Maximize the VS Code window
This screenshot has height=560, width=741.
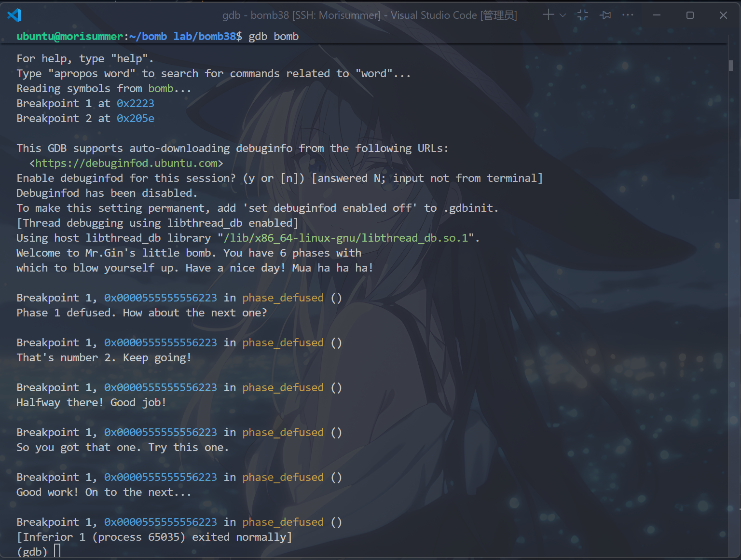(690, 15)
